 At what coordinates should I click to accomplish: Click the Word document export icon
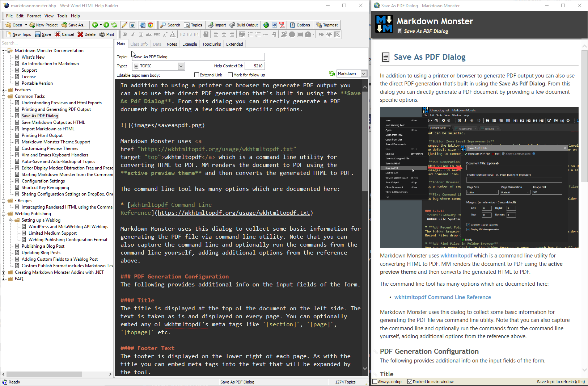point(274,25)
